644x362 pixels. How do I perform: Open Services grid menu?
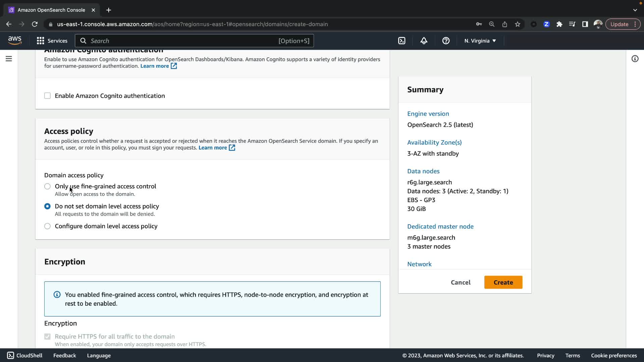point(52,41)
